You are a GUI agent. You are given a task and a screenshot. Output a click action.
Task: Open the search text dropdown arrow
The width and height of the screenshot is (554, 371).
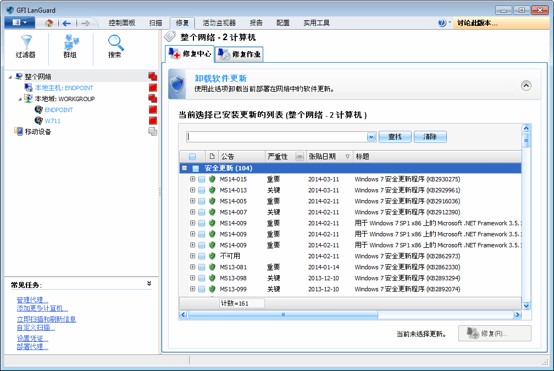(371, 137)
